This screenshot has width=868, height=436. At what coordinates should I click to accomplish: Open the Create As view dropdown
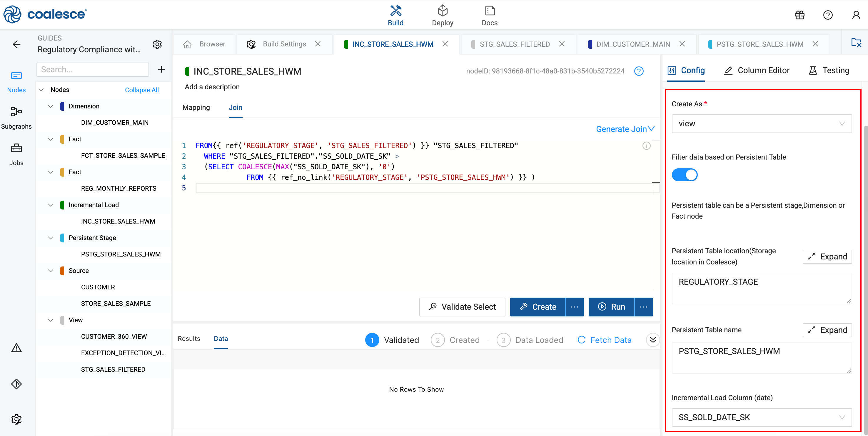click(x=762, y=124)
